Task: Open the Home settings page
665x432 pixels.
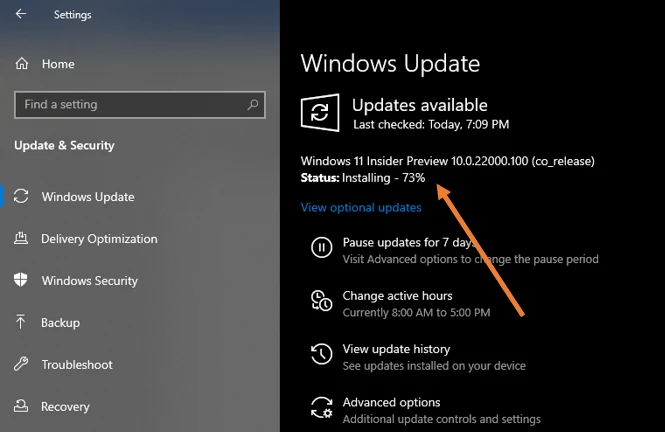Action: 58,64
